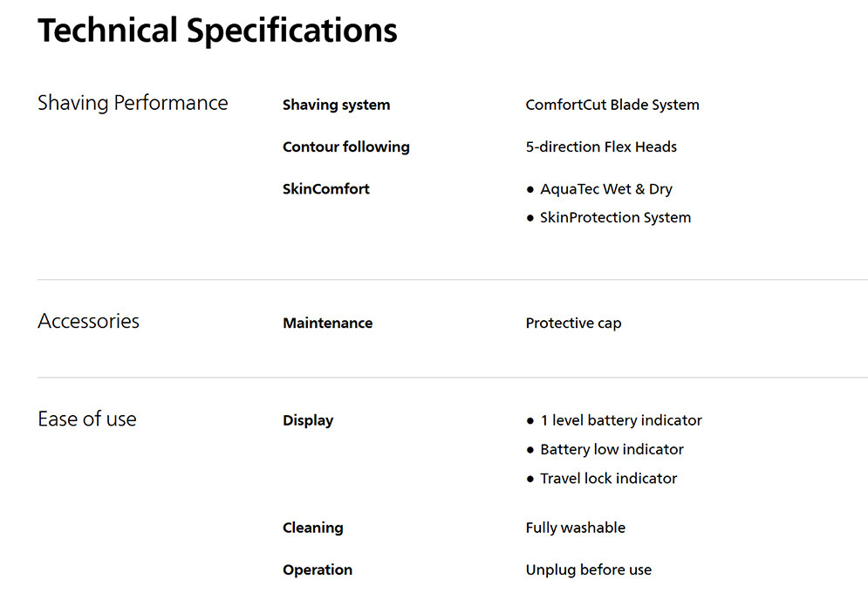Click the 5-direction Flex Heads text

tap(600, 147)
